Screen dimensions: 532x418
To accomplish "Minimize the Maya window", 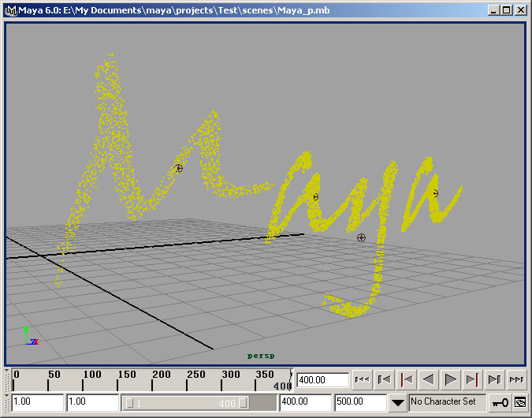I will (x=493, y=10).
